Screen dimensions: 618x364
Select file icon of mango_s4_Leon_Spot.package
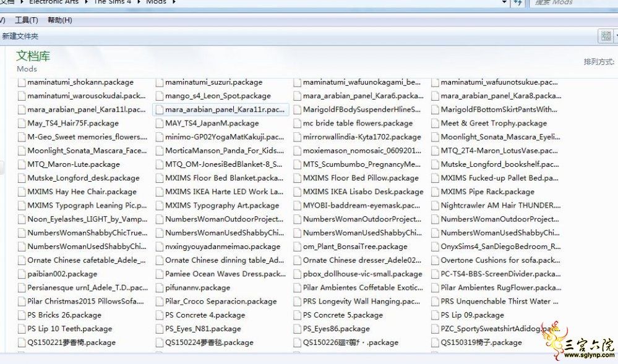pos(159,96)
